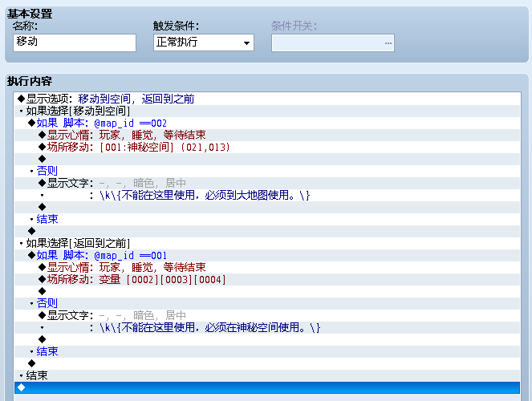Open the 触发条件 dropdown showing 正常执行
The height and width of the screenshot is (401, 532).
pos(204,43)
